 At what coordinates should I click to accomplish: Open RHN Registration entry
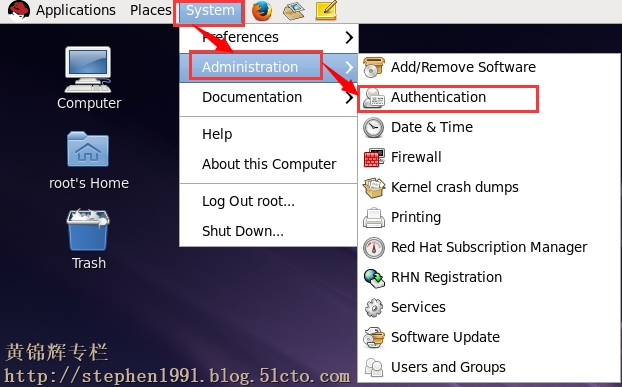[x=490, y=278]
